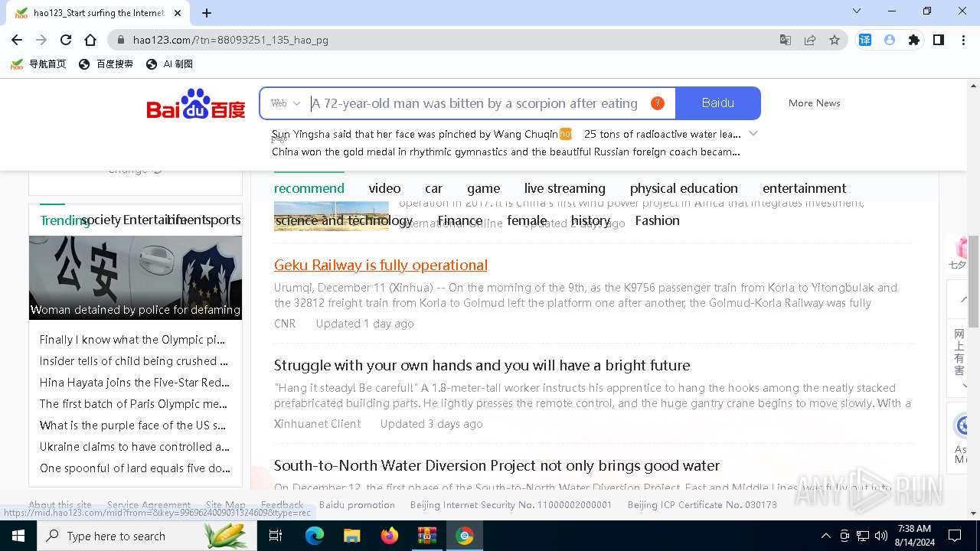Screen dimensions: 980x551
Task: Open Ukraine claims to have controlled trending item
Action: tap(135, 447)
